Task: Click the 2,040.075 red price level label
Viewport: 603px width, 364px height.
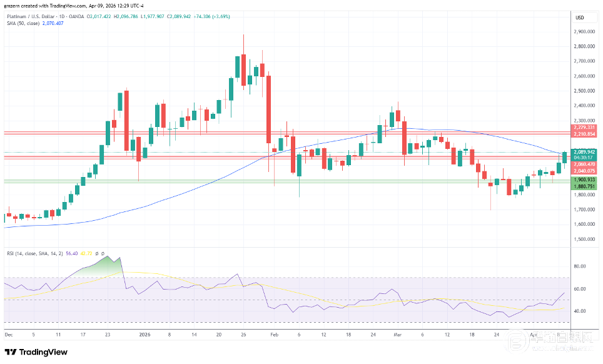Action: [583, 170]
